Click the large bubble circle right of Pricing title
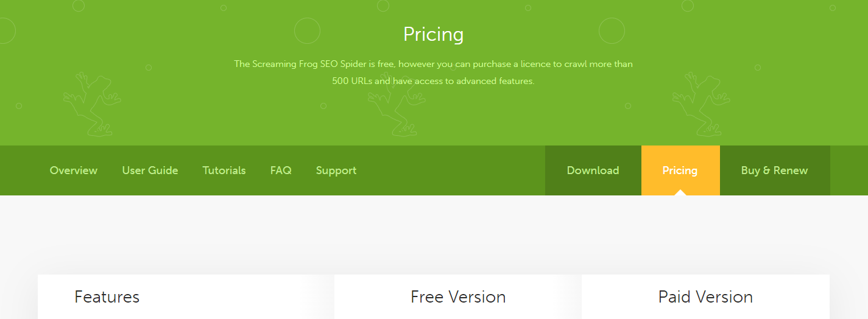The width and height of the screenshot is (868, 319). point(612,30)
